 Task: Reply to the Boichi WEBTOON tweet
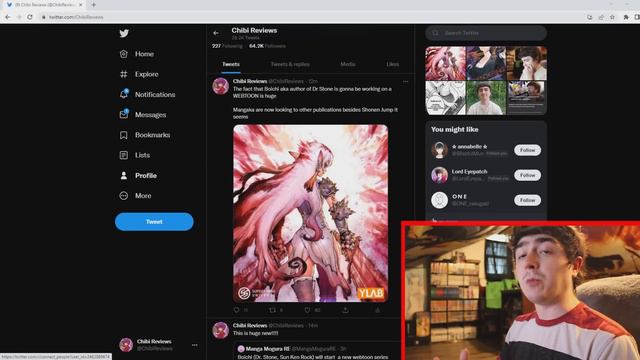(237, 310)
